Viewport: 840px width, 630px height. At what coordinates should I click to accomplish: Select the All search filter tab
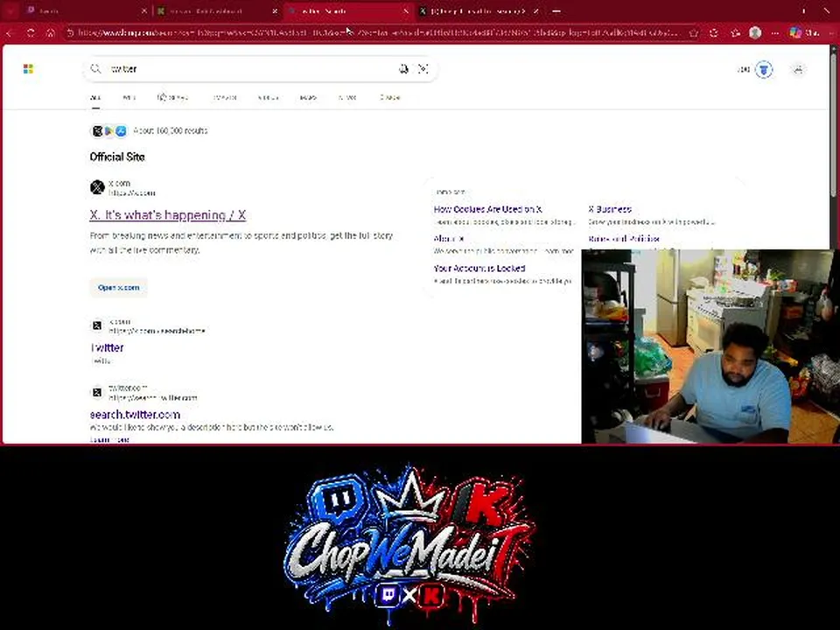(x=95, y=97)
